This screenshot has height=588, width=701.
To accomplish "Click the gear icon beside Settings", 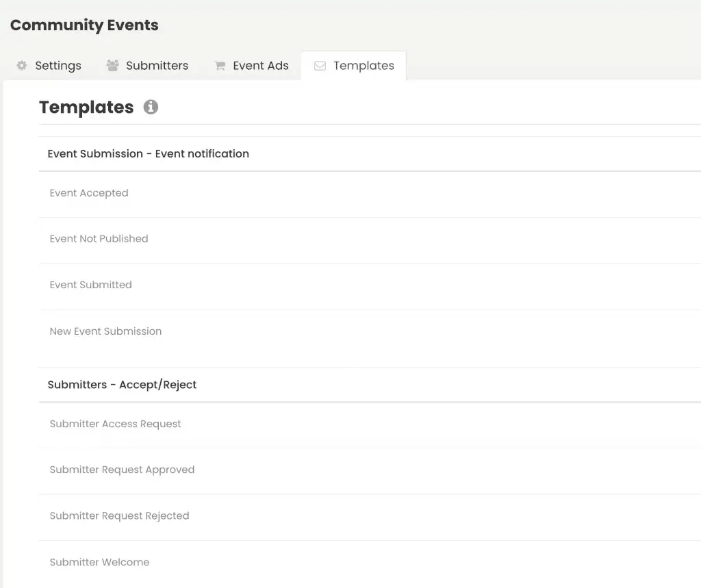I will [21, 66].
